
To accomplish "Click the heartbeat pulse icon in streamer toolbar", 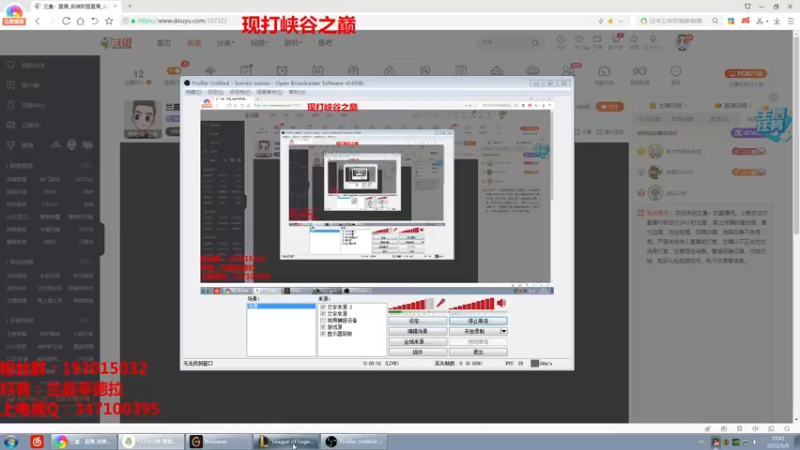I will click(210, 70).
